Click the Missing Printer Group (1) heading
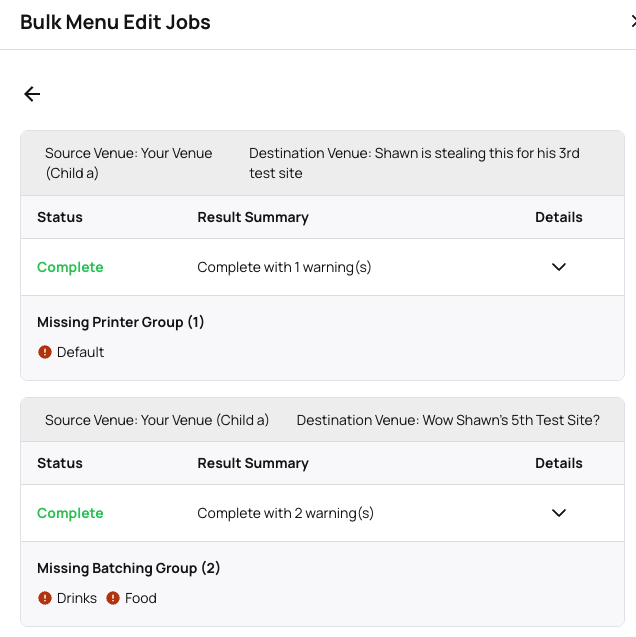This screenshot has height=637, width=636. (x=120, y=322)
